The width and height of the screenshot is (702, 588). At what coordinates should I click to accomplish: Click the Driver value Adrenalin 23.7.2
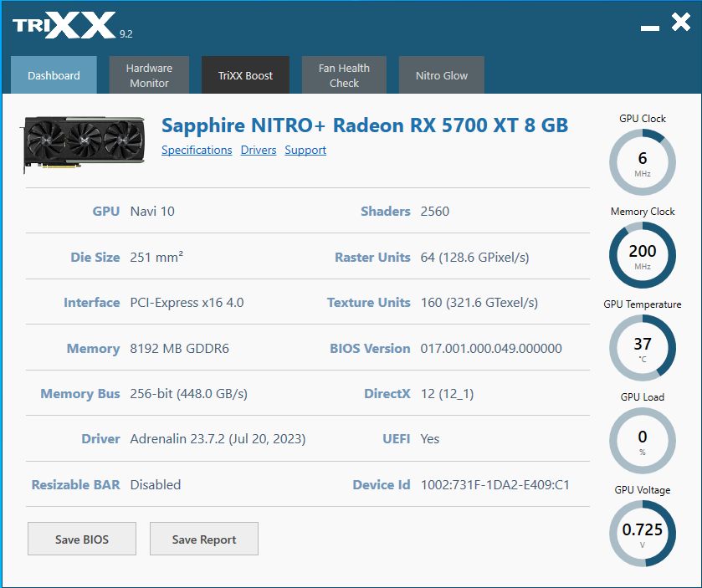[218, 439]
